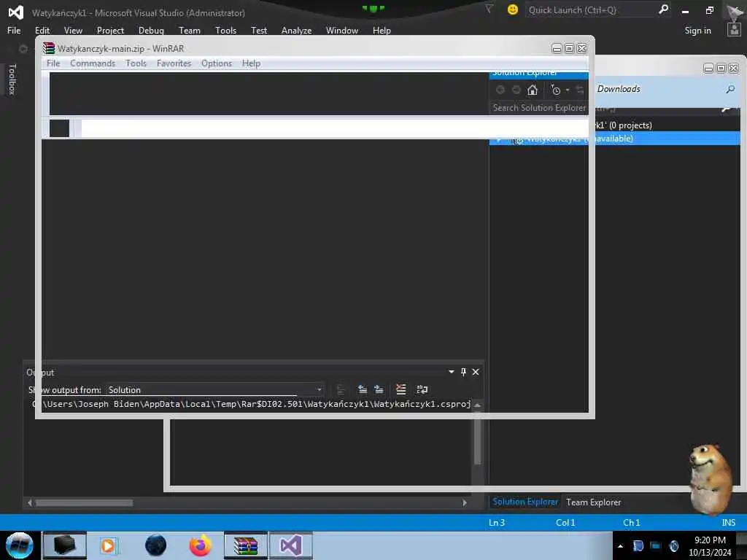Viewport: 747px width, 560px height.
Task: Click the Output scroll right arrow
Action: tap(465, 503)
